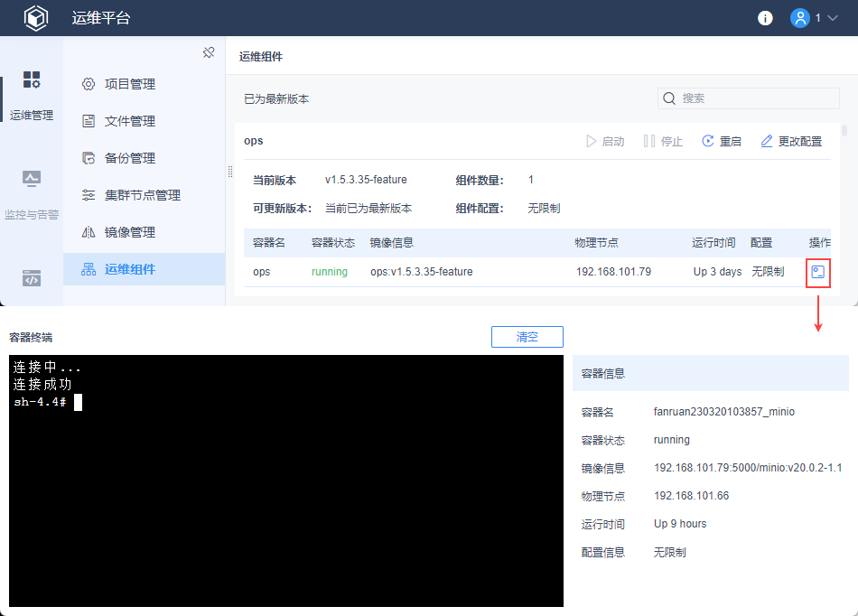858x616 pixels.
Task: Expand the user account dropdown arrow
Action: tap(833, 18)
